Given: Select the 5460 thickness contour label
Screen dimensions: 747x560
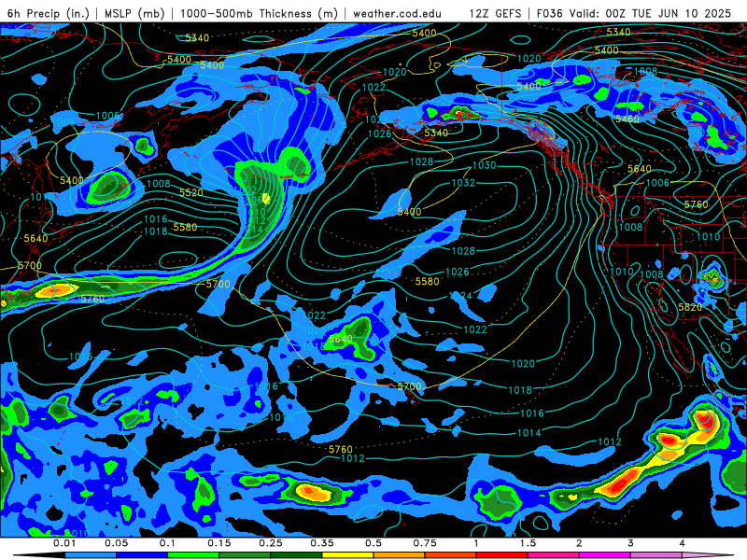Looking at the screenshot, I should pos(627,119).
